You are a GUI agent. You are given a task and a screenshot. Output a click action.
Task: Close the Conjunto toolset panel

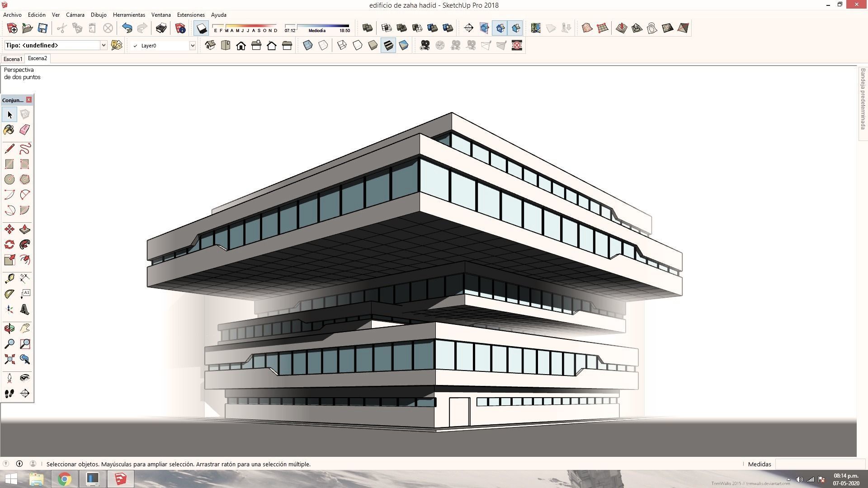click(x=29, y=100)
